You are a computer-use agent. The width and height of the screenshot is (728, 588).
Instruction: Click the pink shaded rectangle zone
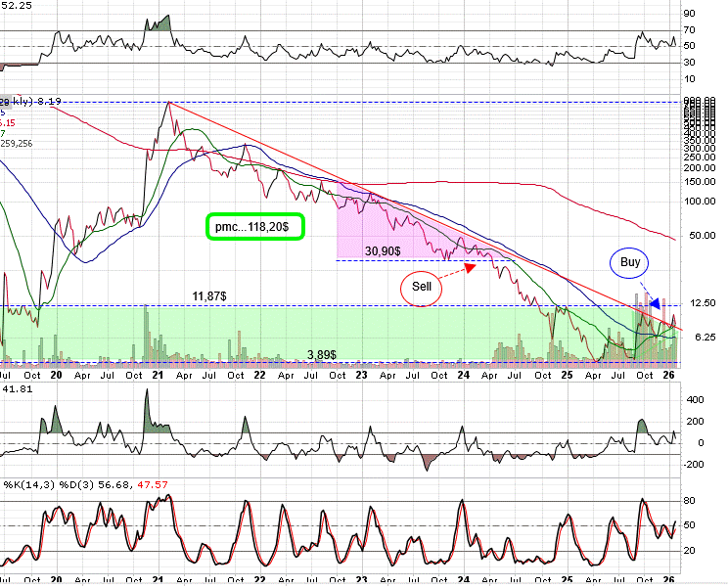372,220
